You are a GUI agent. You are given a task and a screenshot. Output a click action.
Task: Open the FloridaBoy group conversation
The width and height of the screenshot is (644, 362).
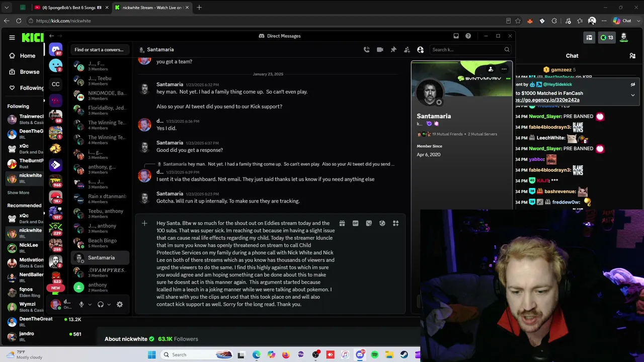point(100,111)
